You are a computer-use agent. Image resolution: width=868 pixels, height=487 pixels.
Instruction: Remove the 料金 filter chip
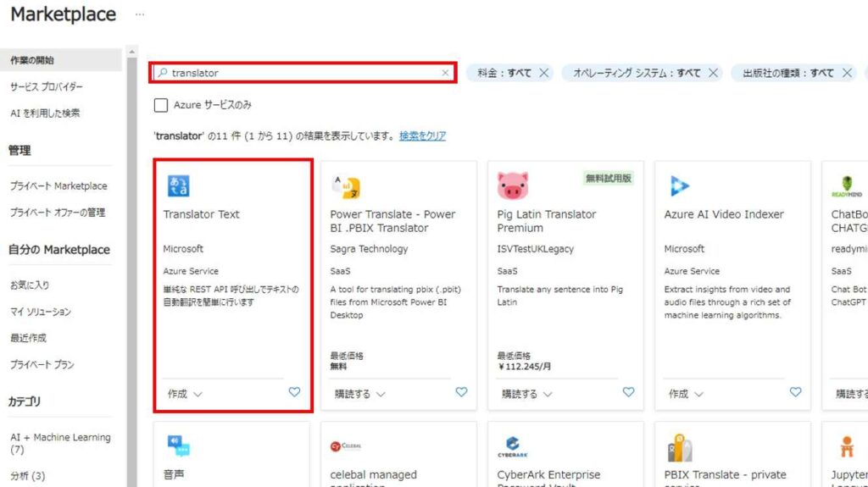coord(544,73)
